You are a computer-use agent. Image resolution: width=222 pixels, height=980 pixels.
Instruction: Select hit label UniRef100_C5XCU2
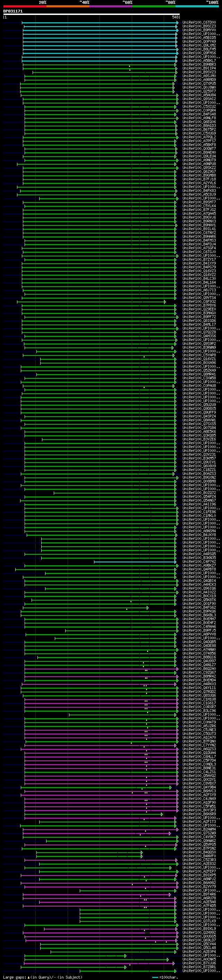(x=199, y=106)
